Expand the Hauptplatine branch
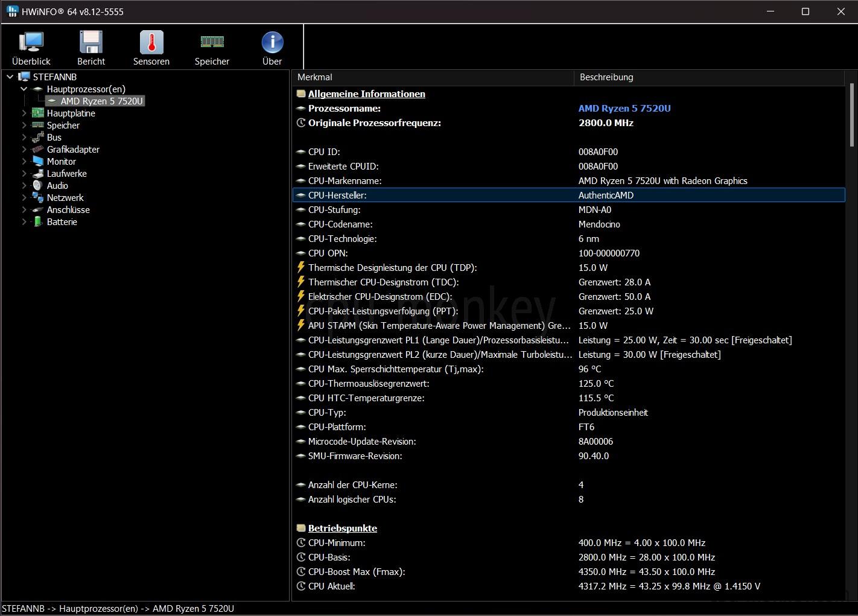The image size is (858, 616). 24,113
